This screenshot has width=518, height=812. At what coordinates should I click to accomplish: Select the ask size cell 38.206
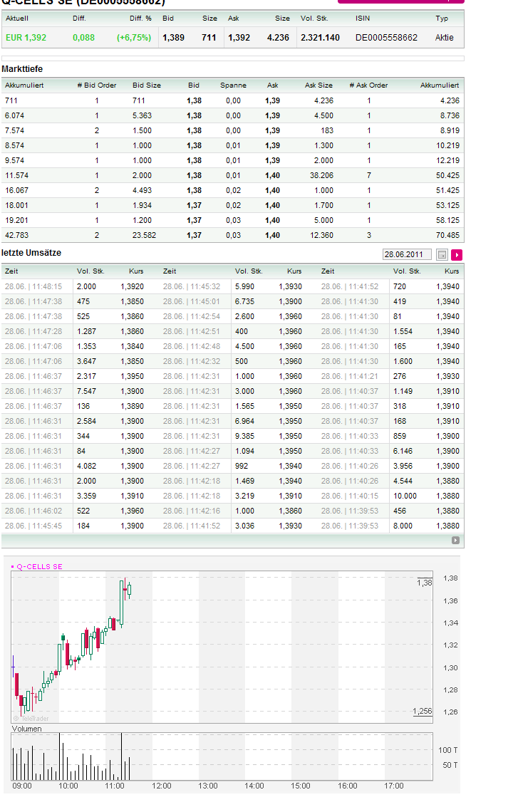tap(321, 175)
